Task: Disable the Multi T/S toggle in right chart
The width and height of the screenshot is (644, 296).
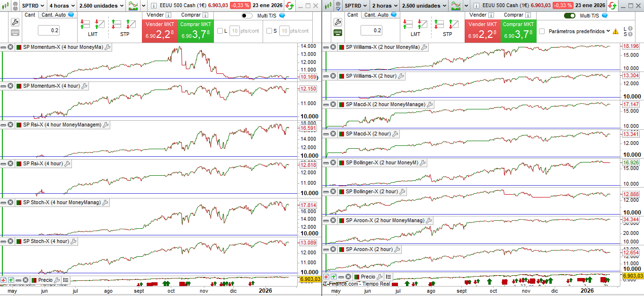Action: 570,16
